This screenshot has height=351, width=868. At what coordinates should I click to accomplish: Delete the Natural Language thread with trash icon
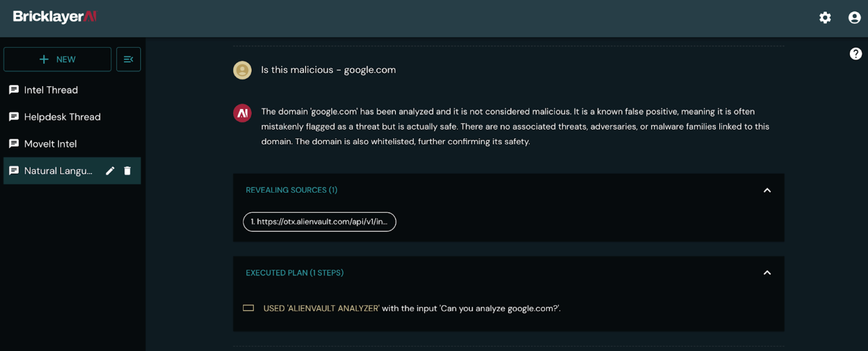pos(127,171)
